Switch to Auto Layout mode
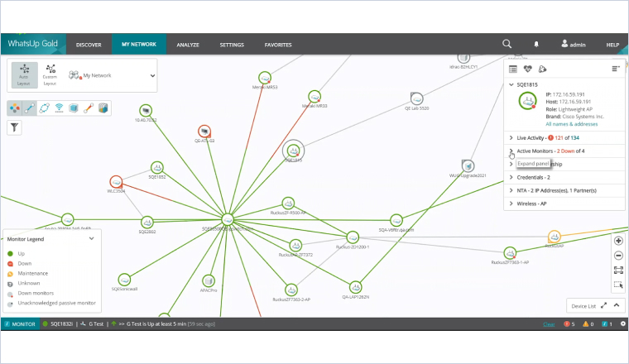The height and width of the screenshot is (364, 629). tap(24, 75)
